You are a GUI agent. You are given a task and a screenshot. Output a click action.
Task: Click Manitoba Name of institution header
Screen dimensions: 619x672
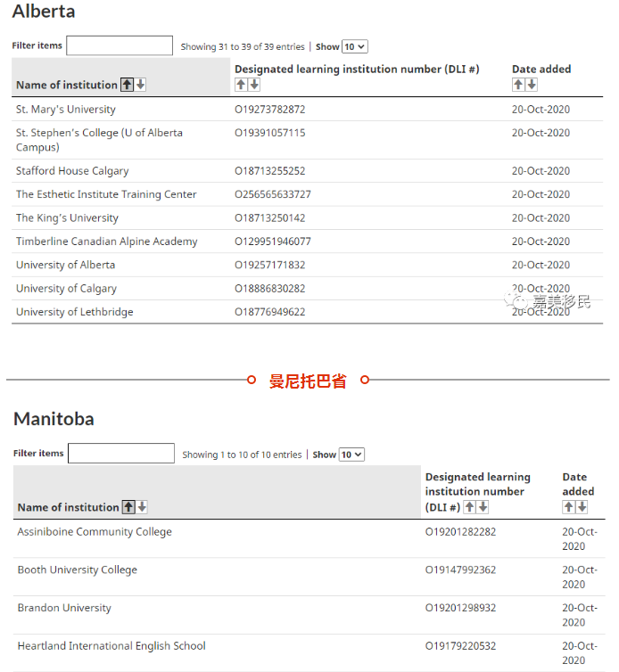click(x=69, y=507)
